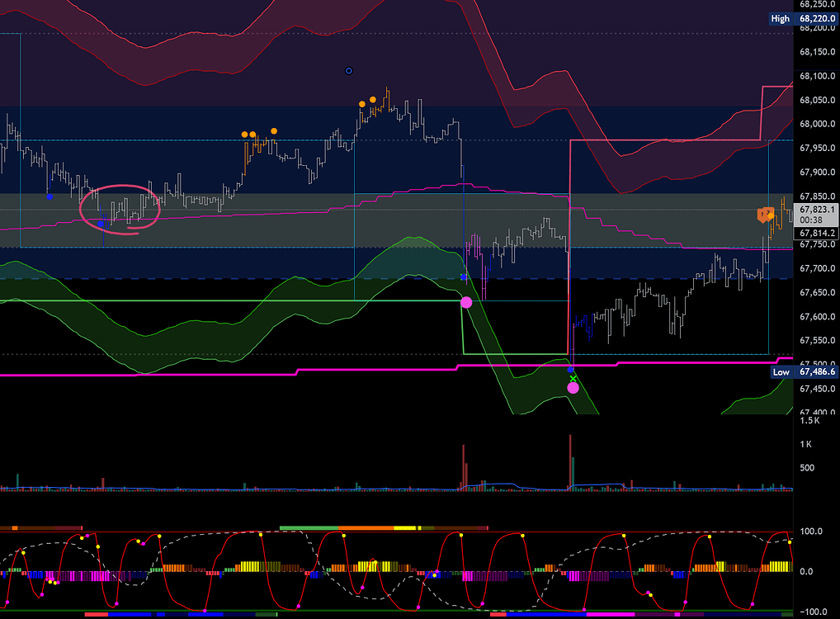
Task: Click the large magenta dot on green step line
Action: point(466,303)
